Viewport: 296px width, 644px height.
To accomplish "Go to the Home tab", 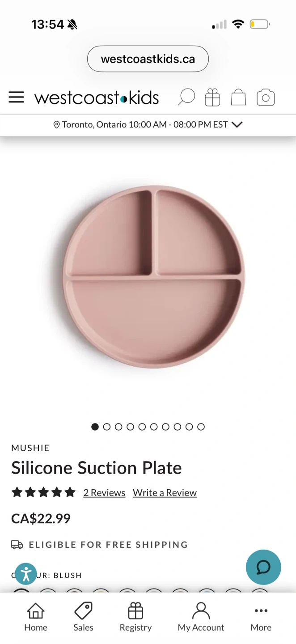I will [x=36, y=618].
